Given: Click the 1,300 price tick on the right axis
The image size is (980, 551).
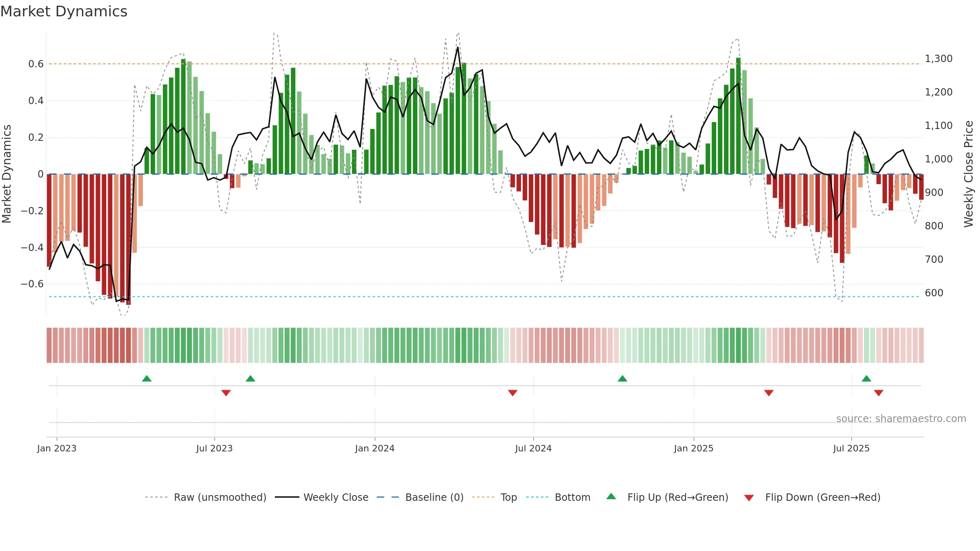Looking at the screenshot, I should click(939, 59).
